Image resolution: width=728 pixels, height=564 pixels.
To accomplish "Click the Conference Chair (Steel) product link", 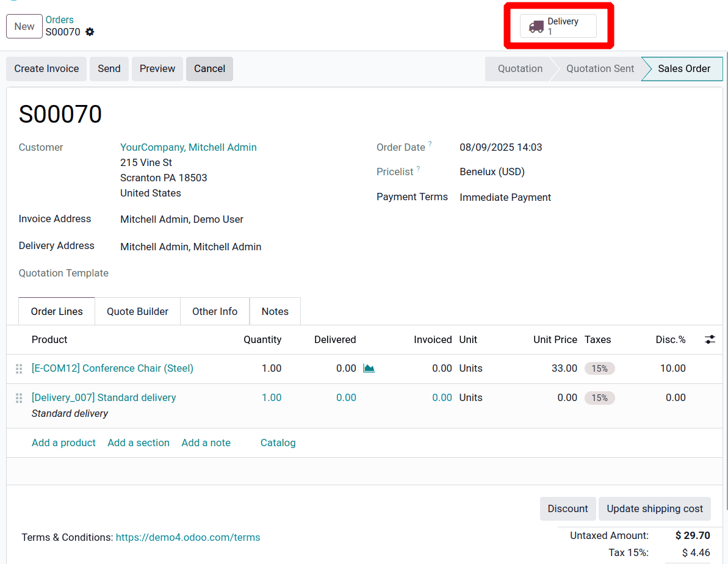I will tap(112, 368).
